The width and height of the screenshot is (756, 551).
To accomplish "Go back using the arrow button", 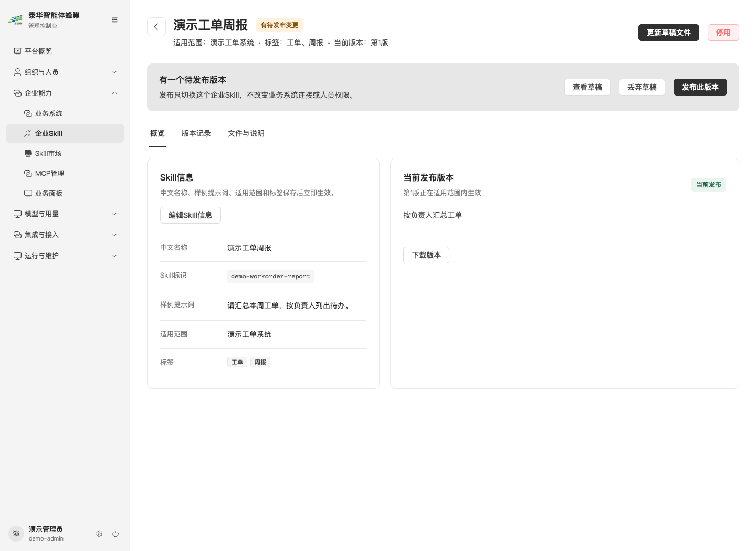I will point(156,27).
